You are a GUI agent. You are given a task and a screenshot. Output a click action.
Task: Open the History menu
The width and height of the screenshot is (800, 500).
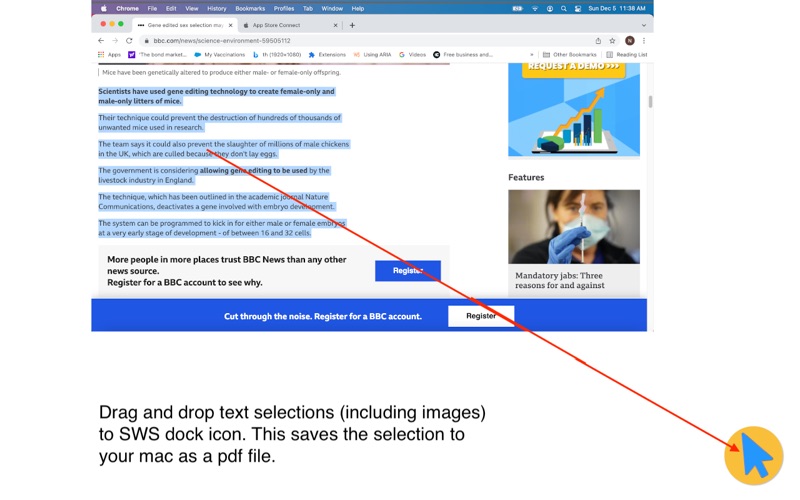point(216,8)
